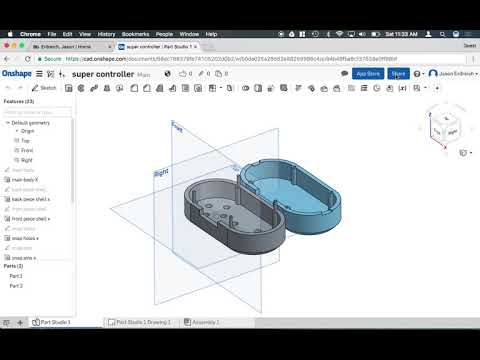Select the Boolean tool
Image resolution: width=480 pixels, height=360 pixels.
coord(246,88)
